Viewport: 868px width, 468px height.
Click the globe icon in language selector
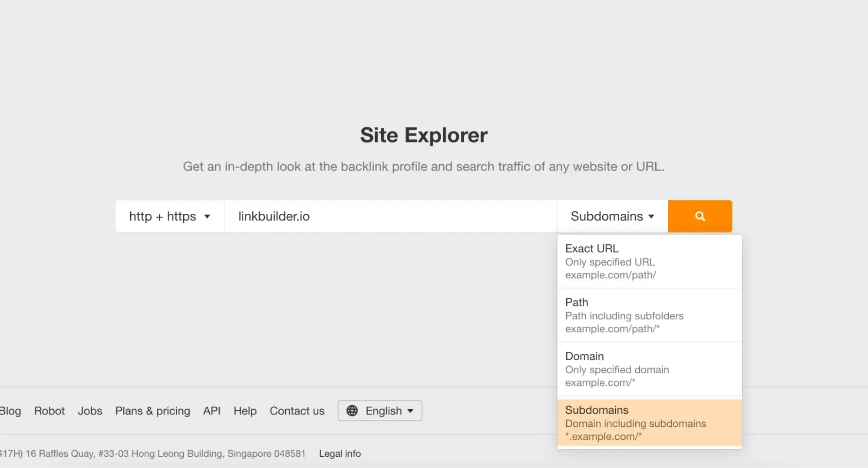352,411
